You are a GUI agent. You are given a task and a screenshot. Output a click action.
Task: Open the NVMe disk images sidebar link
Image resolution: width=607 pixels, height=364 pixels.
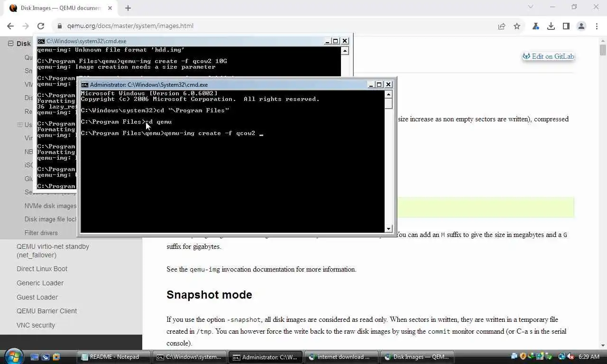[x=50, y=206]
